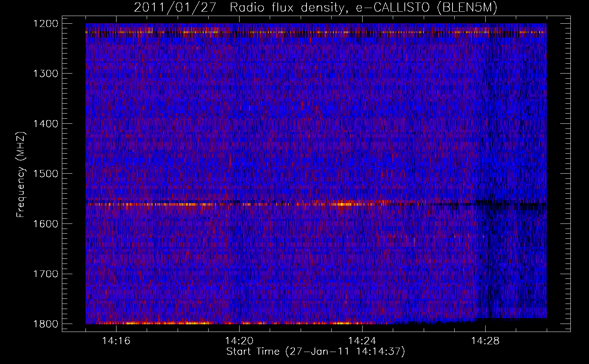Screen dimensions: 589x364
Task: Select the '1600' frequency axis label
Action: 46,224
